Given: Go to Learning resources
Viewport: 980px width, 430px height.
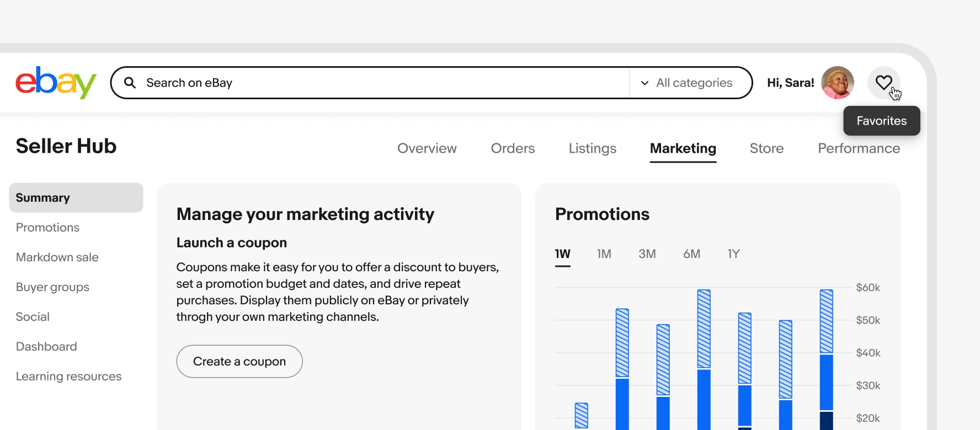Looking at the screenshot, I should (68, 377).
